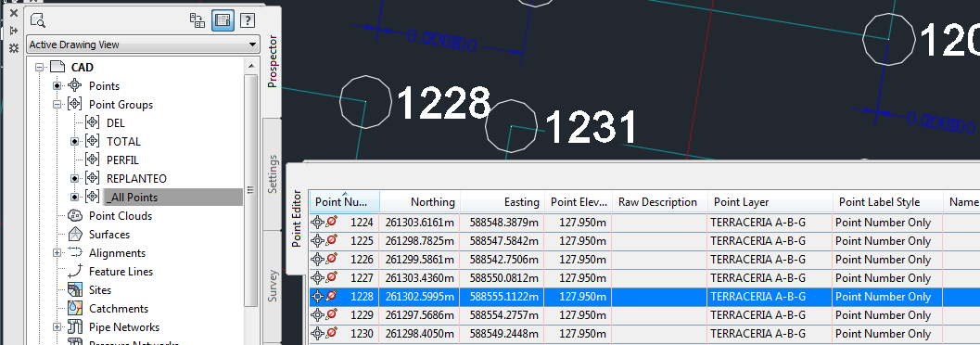Click the Feature Lines icon
Viewport: 980px width, 345px height.
coord(75,271)
